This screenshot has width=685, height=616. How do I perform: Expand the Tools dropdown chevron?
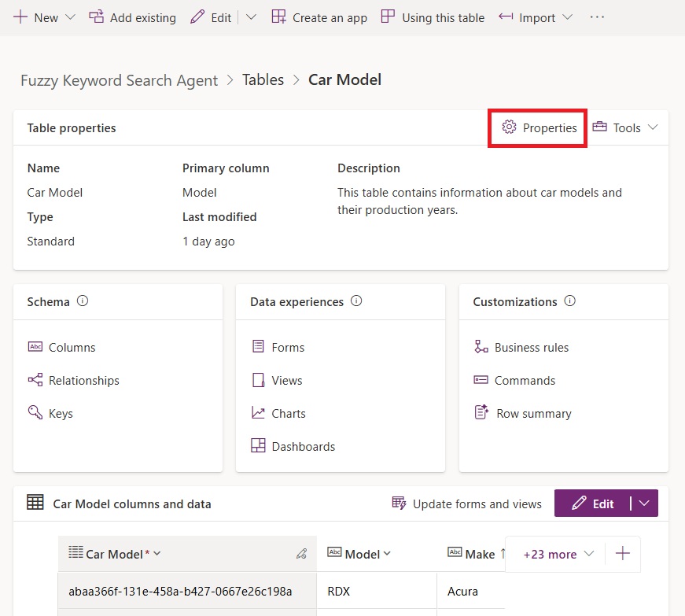pyautogui.click(x=652, y=127)
